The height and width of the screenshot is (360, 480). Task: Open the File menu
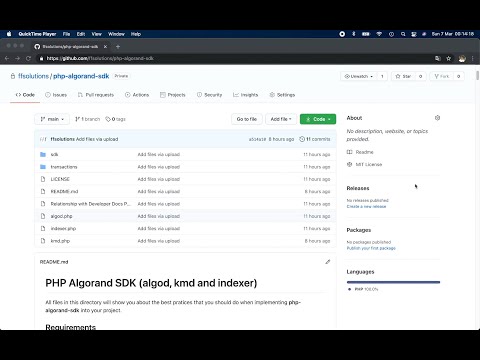pos(66,34)
